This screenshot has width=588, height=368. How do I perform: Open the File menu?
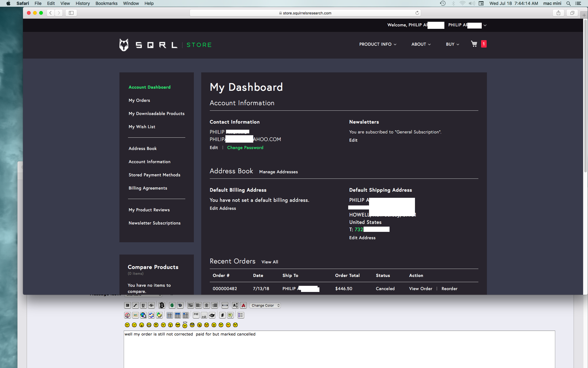38,3
